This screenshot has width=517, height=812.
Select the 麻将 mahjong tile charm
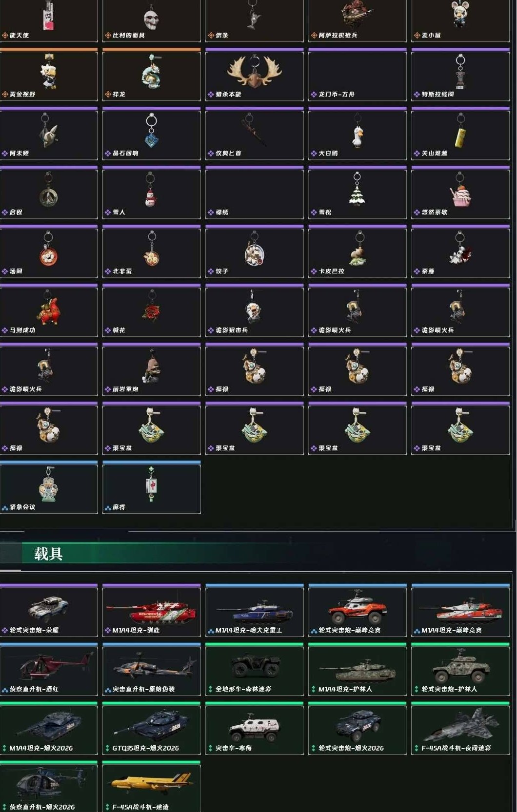(152, 488)
